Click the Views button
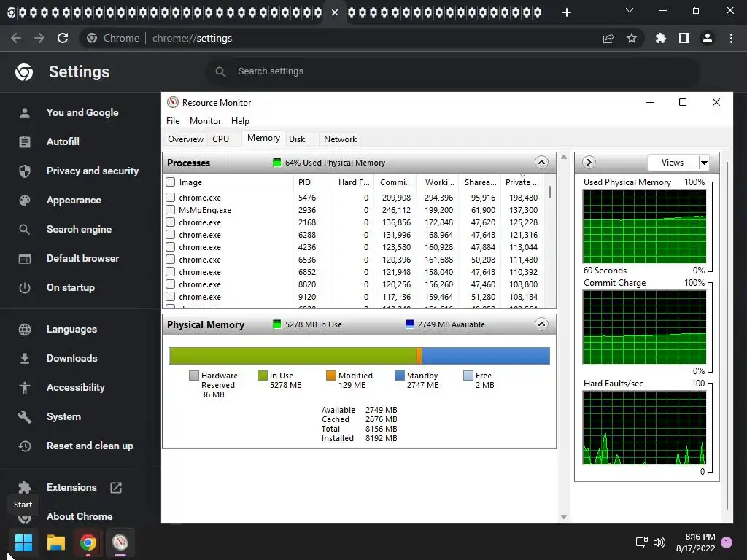 [x=672, y=163]
